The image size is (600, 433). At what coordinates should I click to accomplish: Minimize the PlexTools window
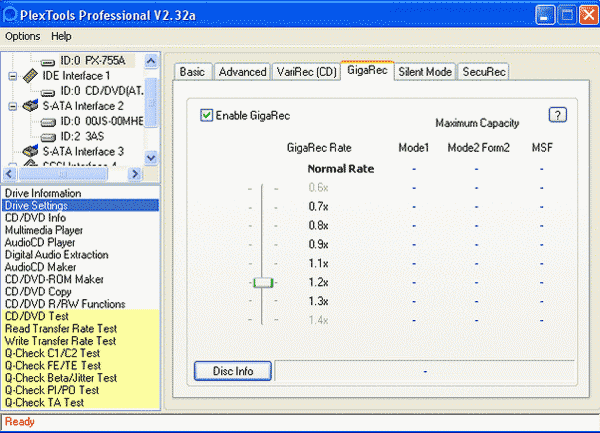544,15
